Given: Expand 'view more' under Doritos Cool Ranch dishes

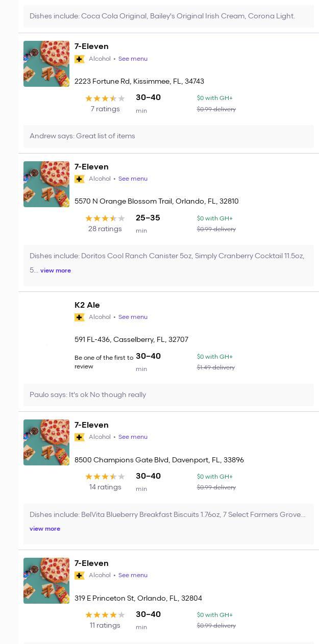Looking at the screenshot, I should [x=55, y=270].
